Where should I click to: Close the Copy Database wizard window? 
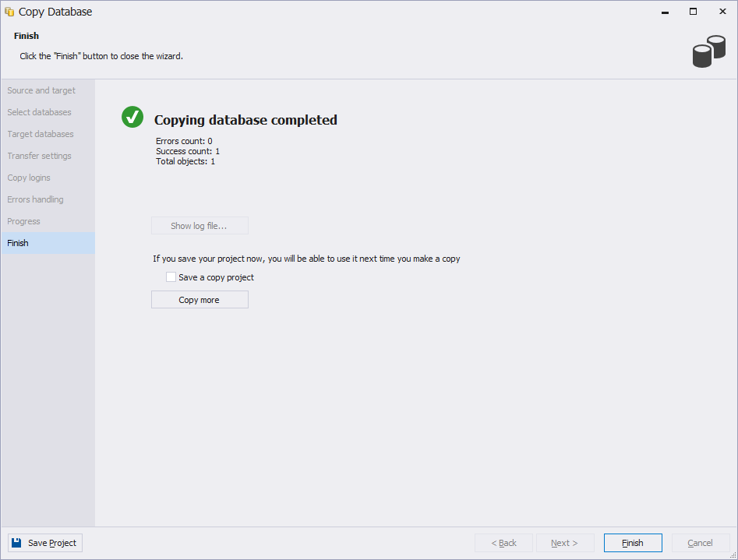point(722,12)
